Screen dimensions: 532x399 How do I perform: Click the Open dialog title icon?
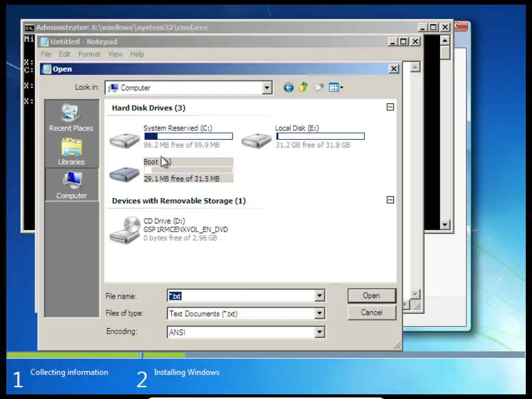[x=46, y=69]
